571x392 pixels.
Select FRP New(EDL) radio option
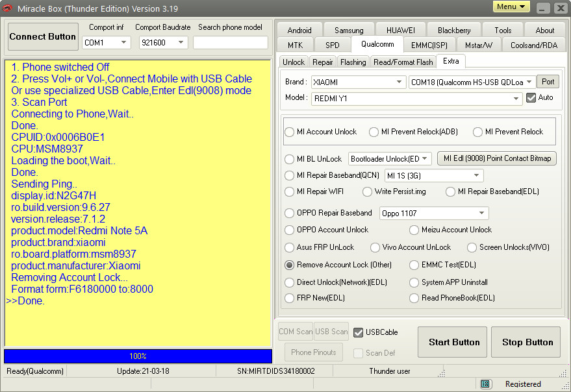[x=290, y=298]
